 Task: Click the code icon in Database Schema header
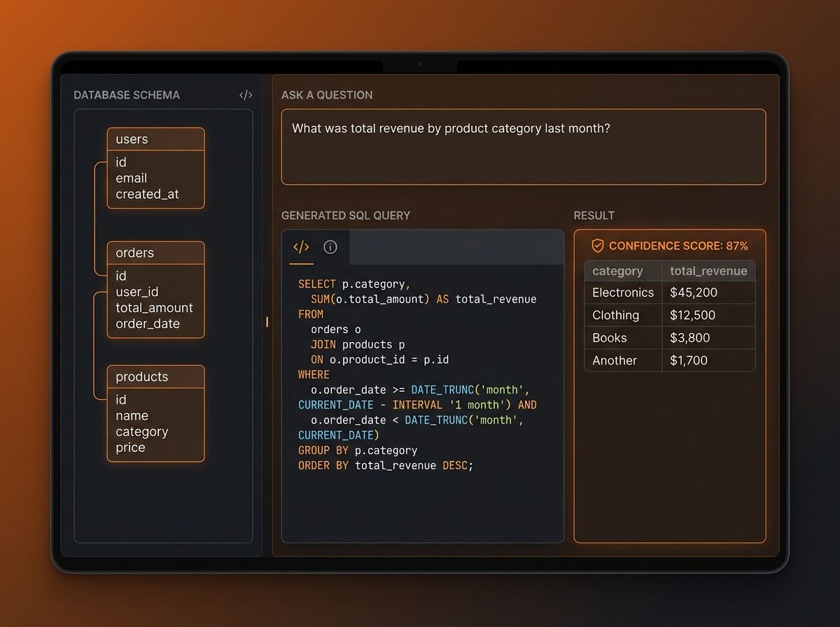coord(246,95)
